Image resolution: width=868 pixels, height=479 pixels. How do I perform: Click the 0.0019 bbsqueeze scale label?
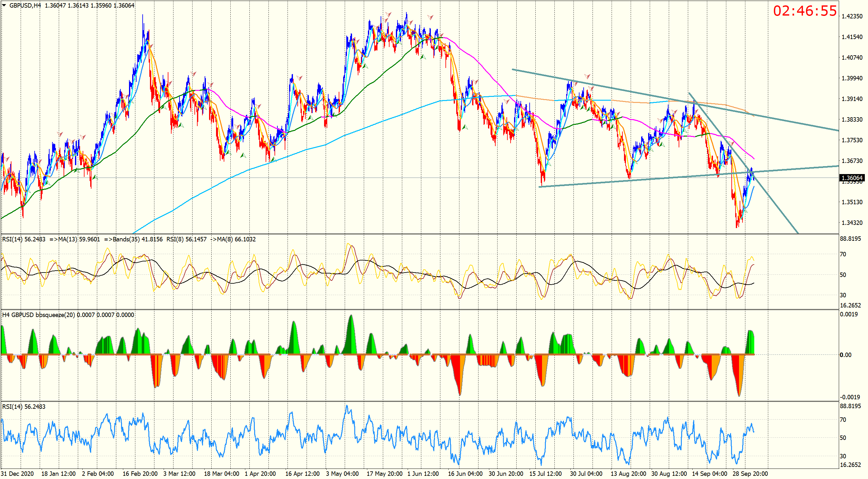click(849, 314)
